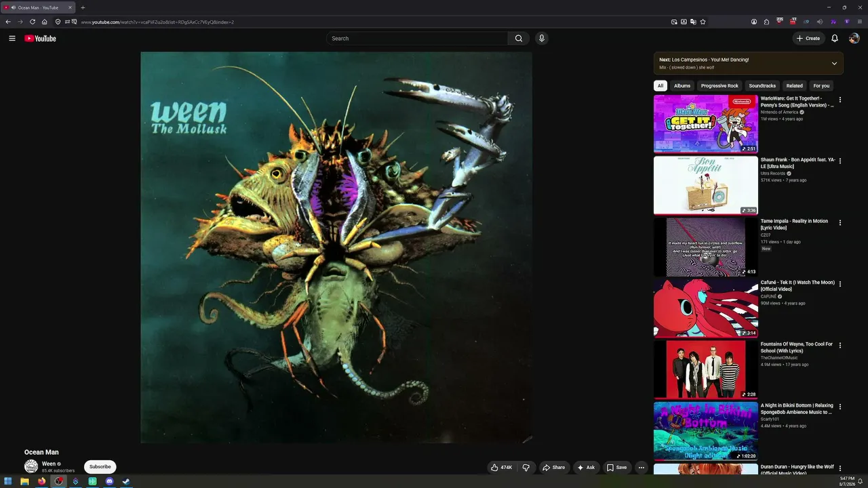Click the Share button
Screen dimensions: 868x488
click(553, 467)
